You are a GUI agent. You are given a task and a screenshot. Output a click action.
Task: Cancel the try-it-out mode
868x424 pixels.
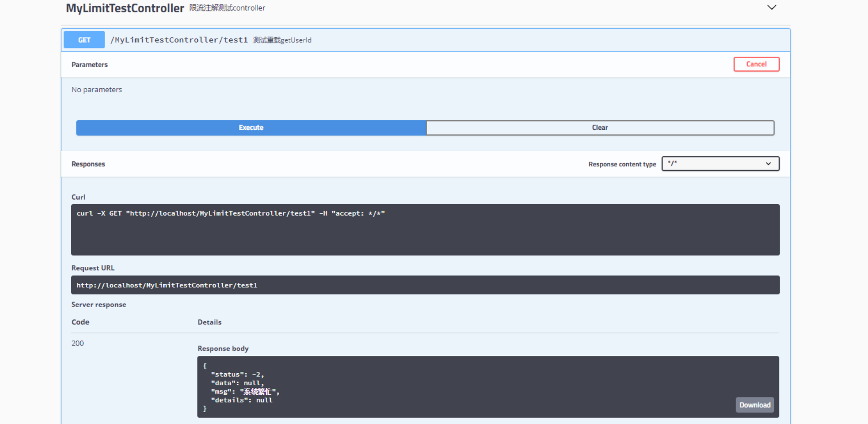coord(757,64)
